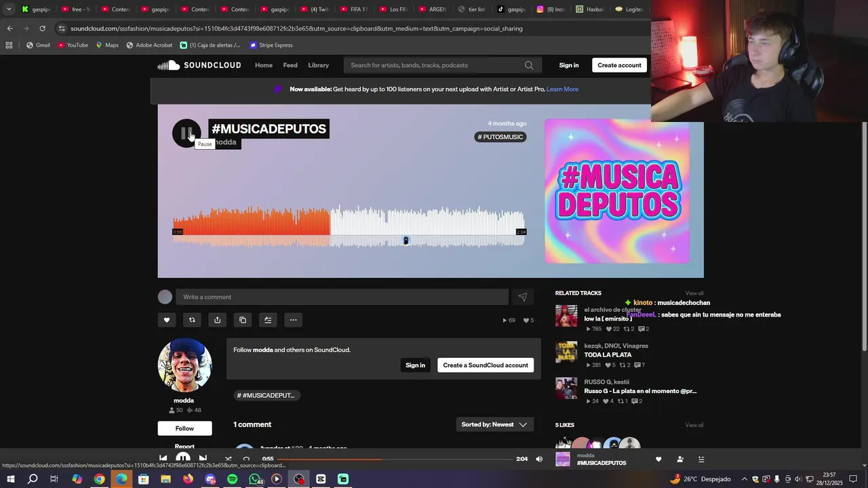Open Spotify from the taskbar

[x=233, y=479]
